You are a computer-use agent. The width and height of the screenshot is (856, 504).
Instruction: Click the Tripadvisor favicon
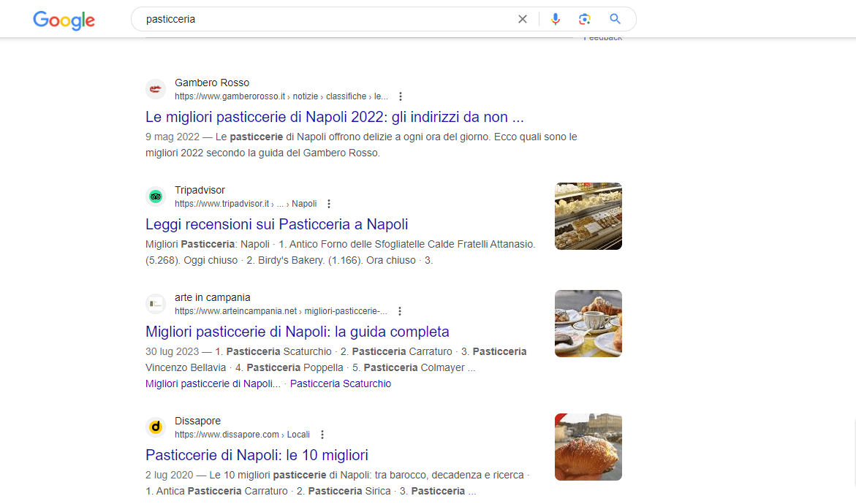click(x=156, y=196)
